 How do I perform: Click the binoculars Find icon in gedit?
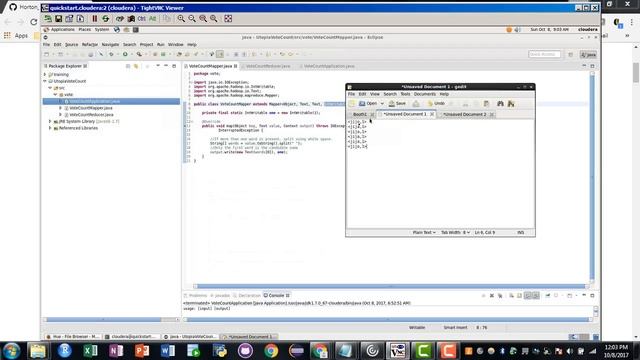(x=500, y=104)
